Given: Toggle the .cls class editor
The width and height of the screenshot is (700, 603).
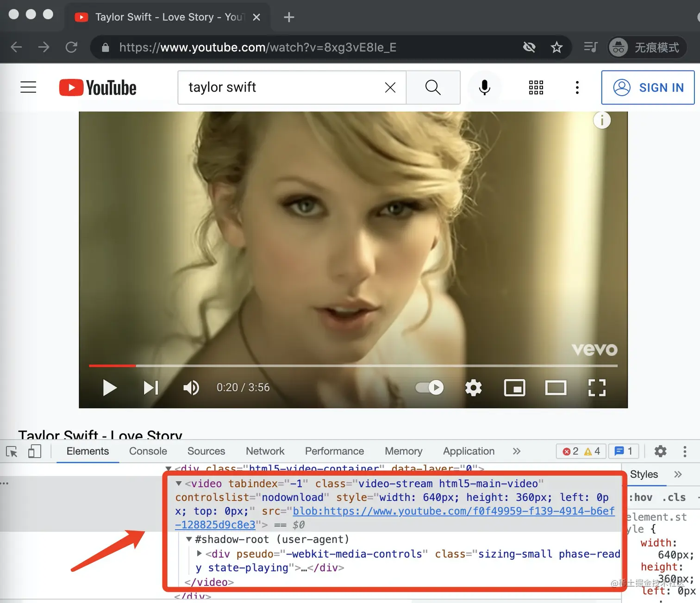Looking at the screenshot, I should [674, 497].
